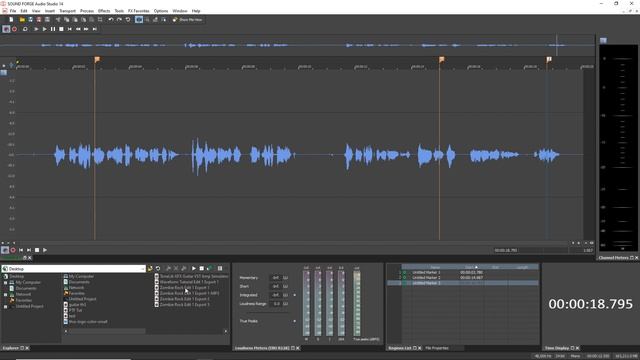Click the second orange marker flag on the ruler

point(441,60)
